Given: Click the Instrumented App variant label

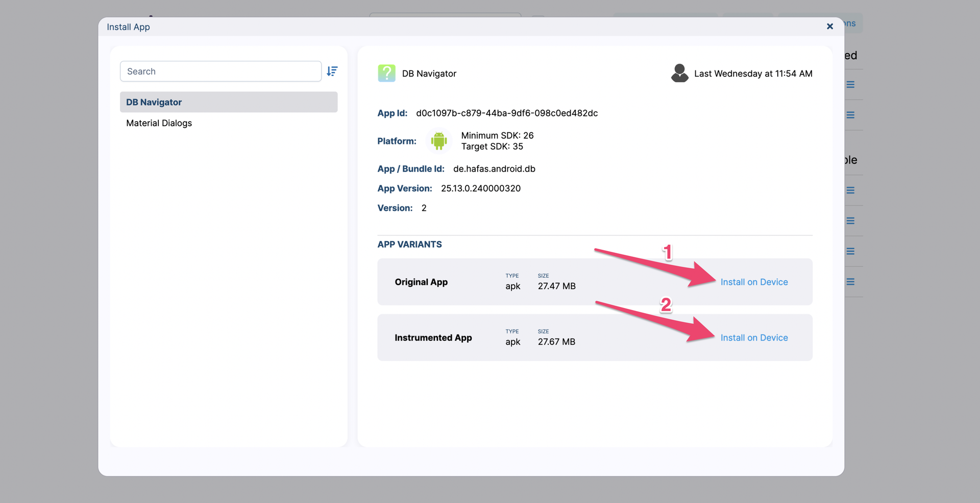Looking at the screenshot, I should pos(433,338).
